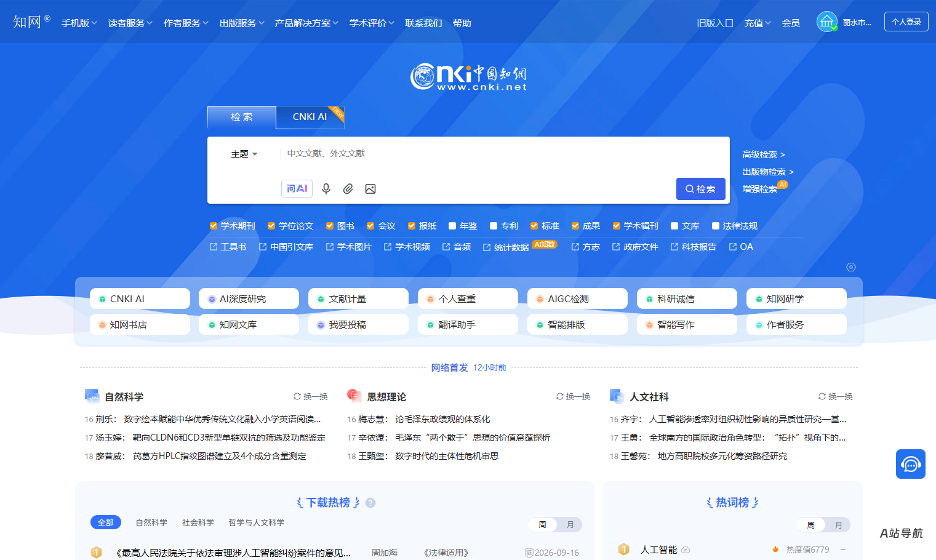Enable the 年鉴 checkbox
Viewport: 936px width, 560px height.
[452, 226]
